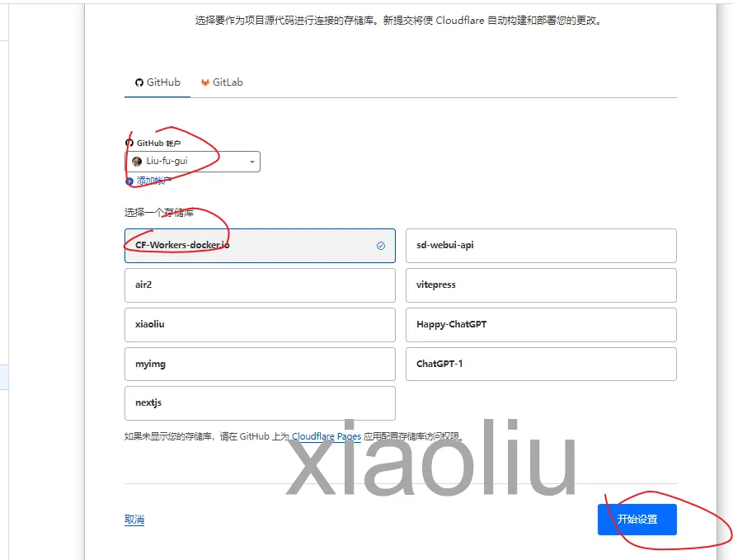
Task: Choose the xiaoliu repository card
Action: click(260, 325)
